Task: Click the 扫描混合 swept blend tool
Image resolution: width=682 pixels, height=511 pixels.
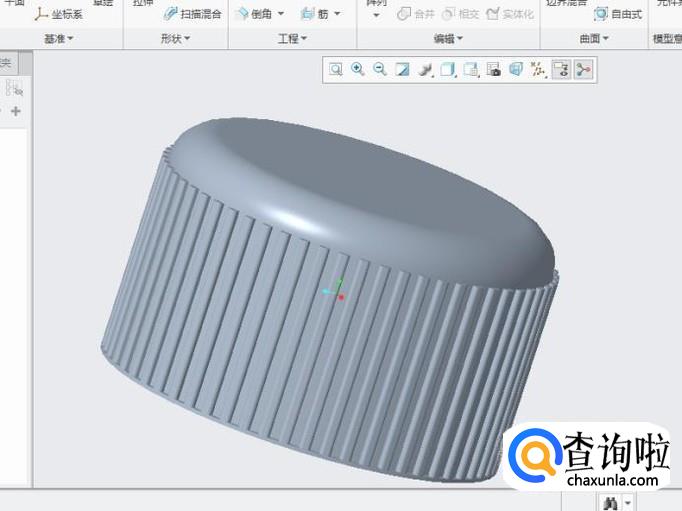Action: (192, 14)
